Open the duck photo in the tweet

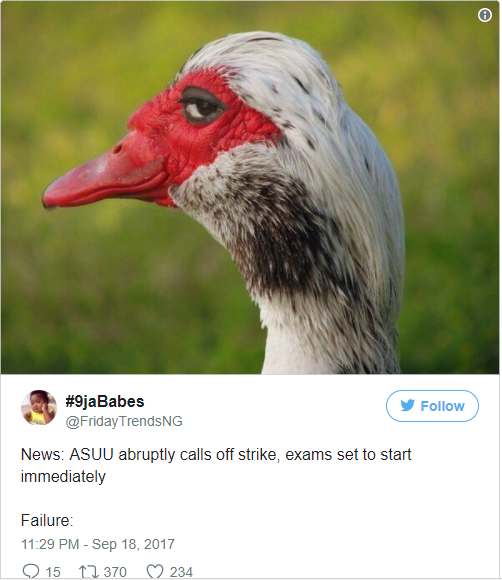point(250,187)
